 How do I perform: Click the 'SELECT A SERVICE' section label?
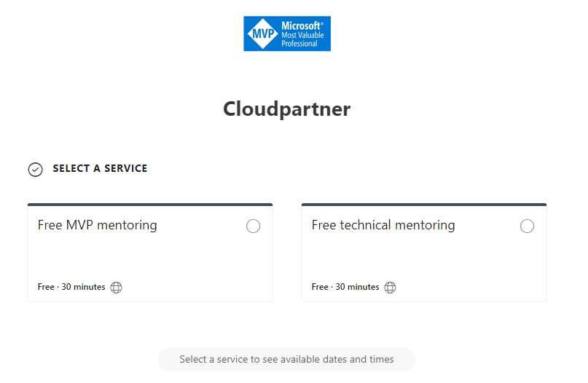(100, 168)
